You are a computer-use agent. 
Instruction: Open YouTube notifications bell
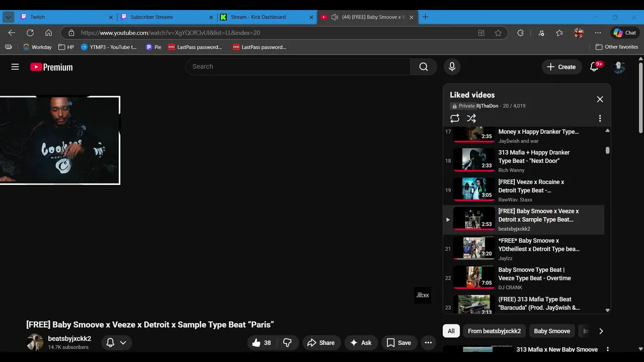click(594, 67)
